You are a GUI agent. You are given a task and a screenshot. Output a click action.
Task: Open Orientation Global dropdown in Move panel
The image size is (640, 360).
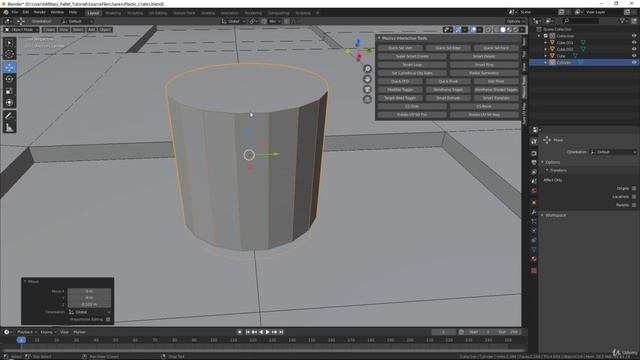89,312
